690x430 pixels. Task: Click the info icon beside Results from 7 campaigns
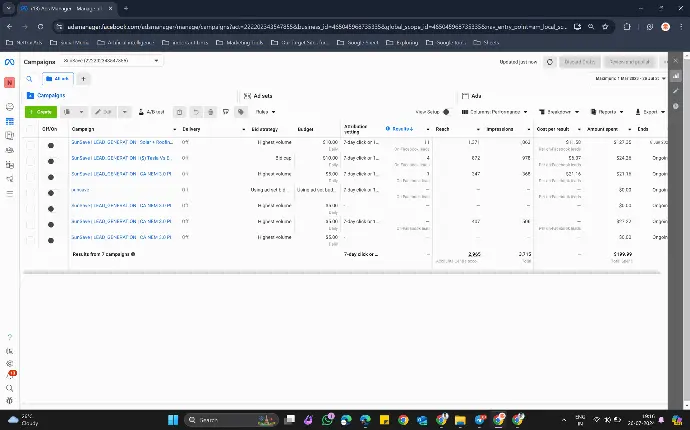[133, 254]
